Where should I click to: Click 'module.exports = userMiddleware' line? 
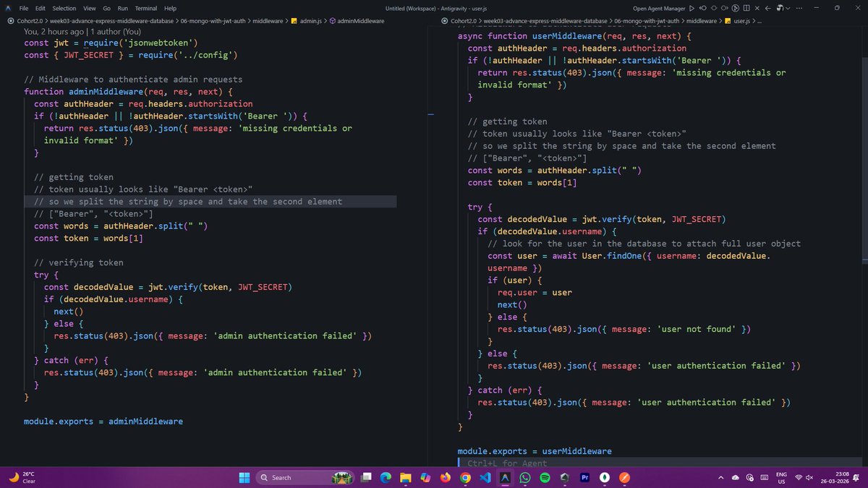point(535,451)
